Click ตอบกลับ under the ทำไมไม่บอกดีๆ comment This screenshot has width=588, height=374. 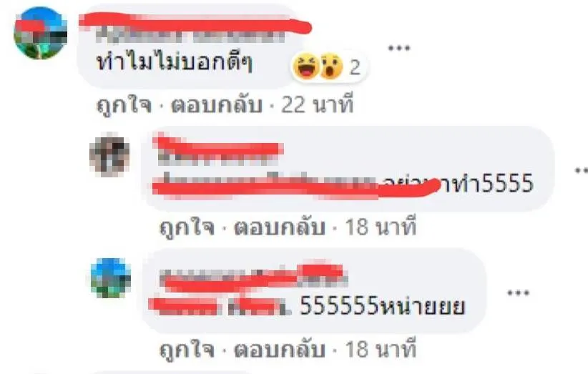(x=216, y=105)
